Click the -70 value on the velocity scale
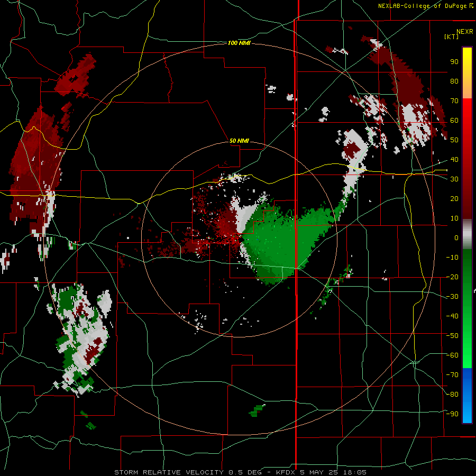The width and height of the screenshot is (476, 476). click(x=452, y=375)
